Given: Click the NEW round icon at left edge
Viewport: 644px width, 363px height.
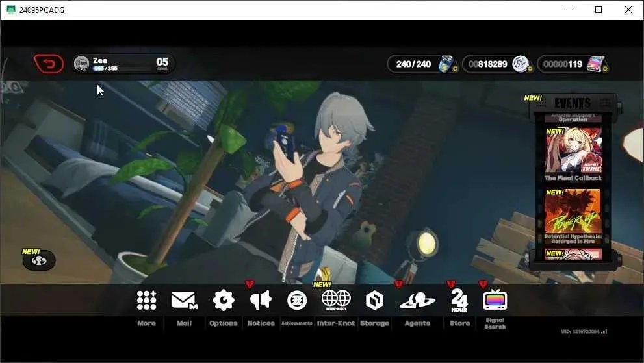Looking at the screenshot, I should [39, 260].
